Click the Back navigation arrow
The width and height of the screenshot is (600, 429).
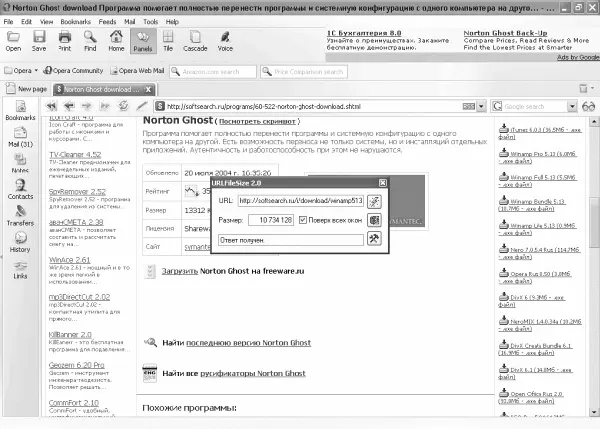click(69, 106)
